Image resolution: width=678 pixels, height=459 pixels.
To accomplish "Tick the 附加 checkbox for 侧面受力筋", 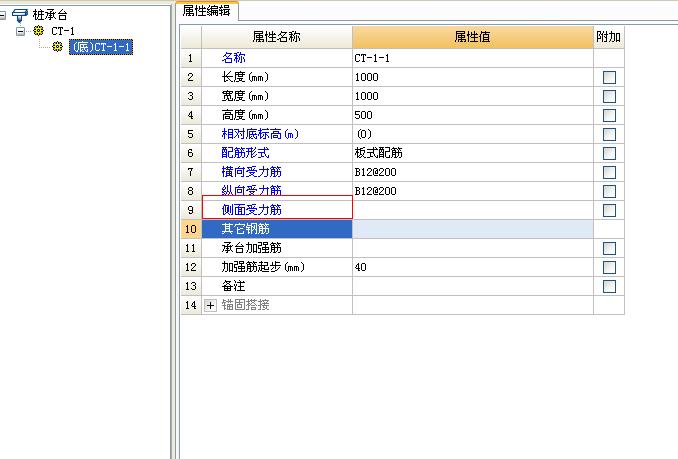I will click(609, 210).
